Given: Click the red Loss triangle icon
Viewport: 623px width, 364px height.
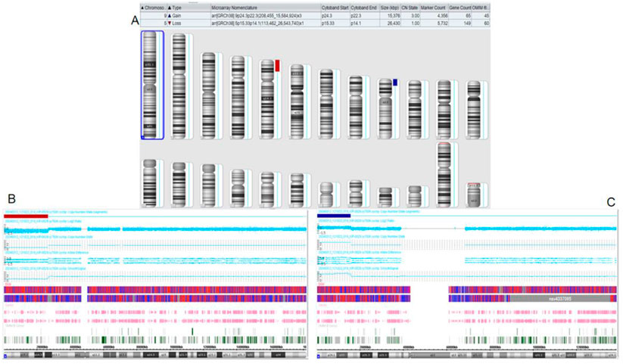Looking at the screenshot, I should pos(170,23).
